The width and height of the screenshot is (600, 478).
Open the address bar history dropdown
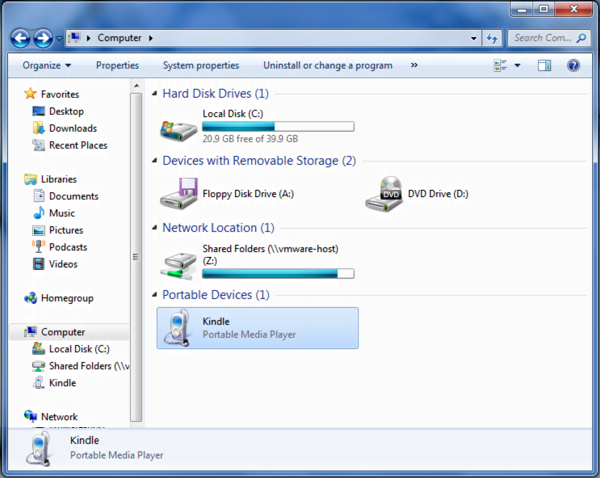tap(474, 38)
